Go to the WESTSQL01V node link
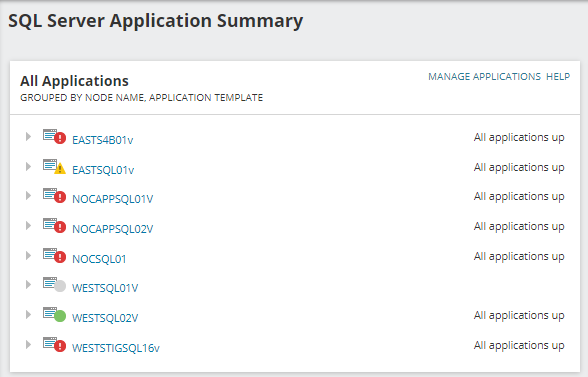588x377 pixels. (x=105, y=288)
